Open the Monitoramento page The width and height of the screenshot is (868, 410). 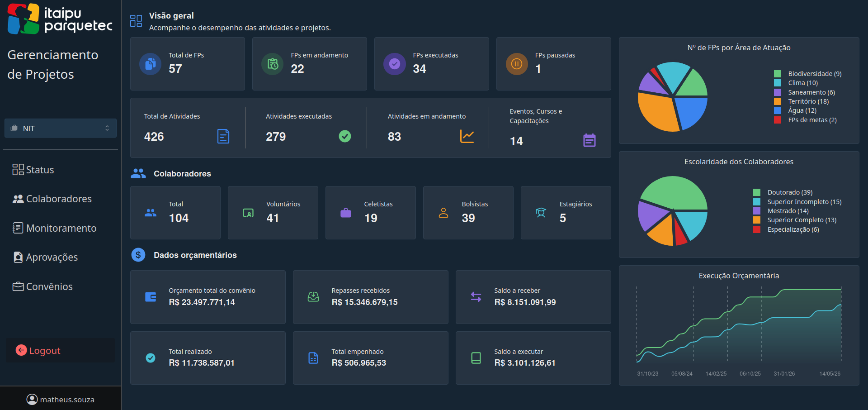click(54, 228)
